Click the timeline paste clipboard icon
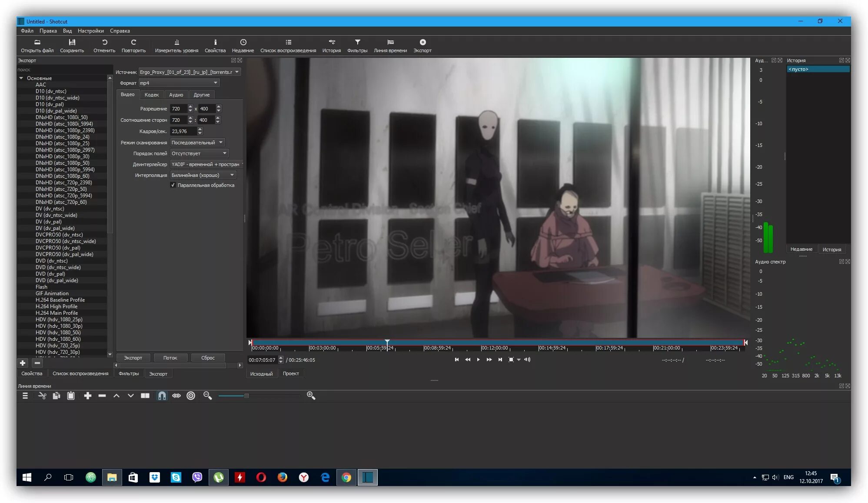Screen dimensions: 868x503 pyautogui.click(x=71, y=396)
